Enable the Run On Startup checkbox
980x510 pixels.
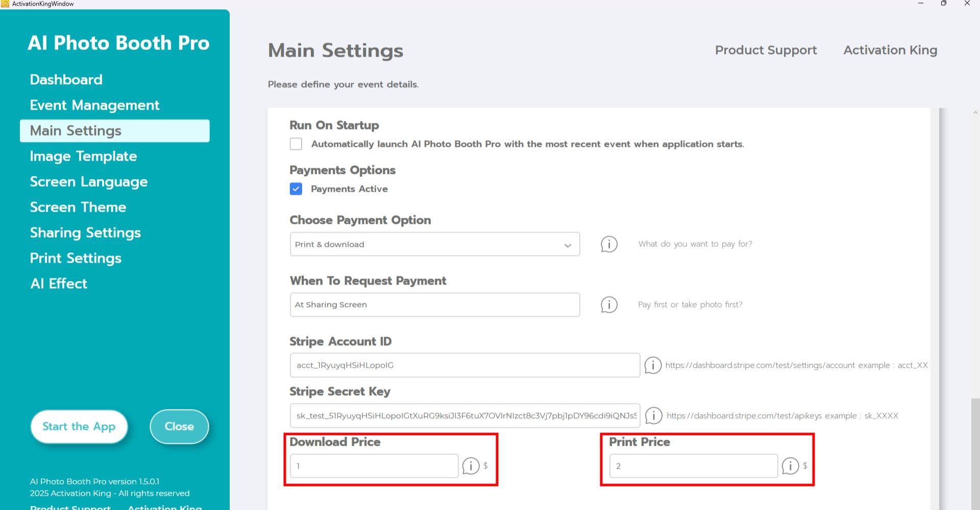point(296,144)
